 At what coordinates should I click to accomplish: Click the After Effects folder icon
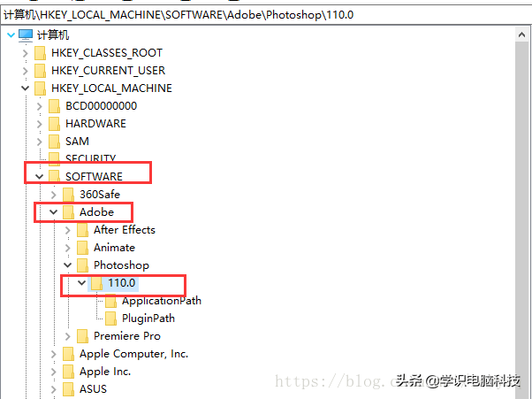83,230
